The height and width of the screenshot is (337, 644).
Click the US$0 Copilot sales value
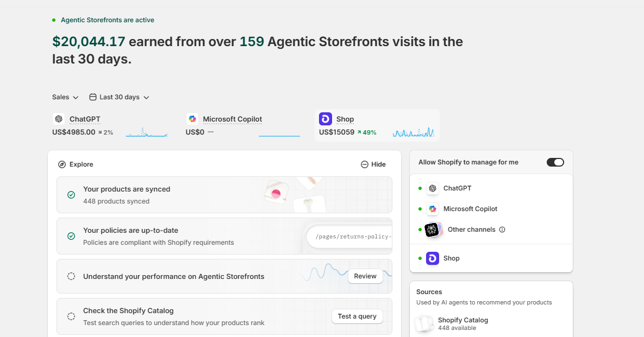click(x=195, y=132)
